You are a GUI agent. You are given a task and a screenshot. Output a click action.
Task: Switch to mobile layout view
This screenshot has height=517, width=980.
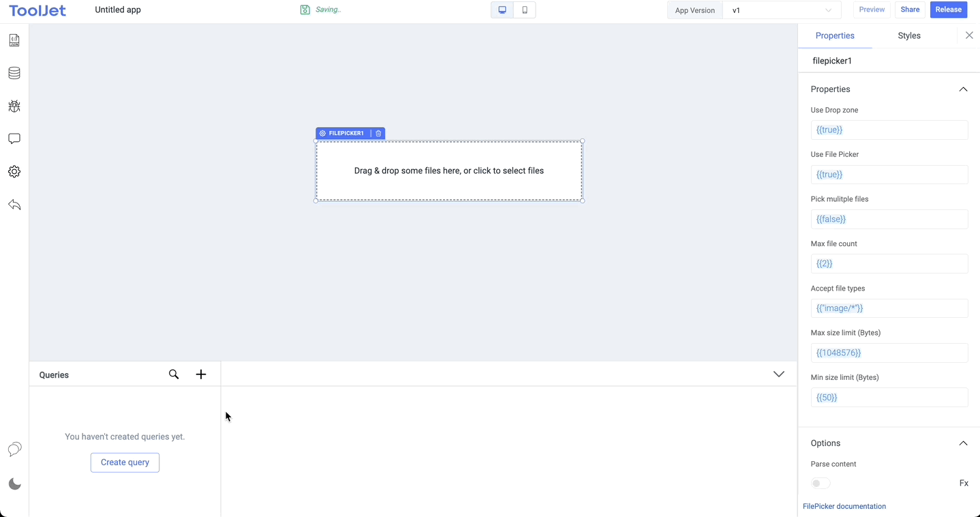525,10
